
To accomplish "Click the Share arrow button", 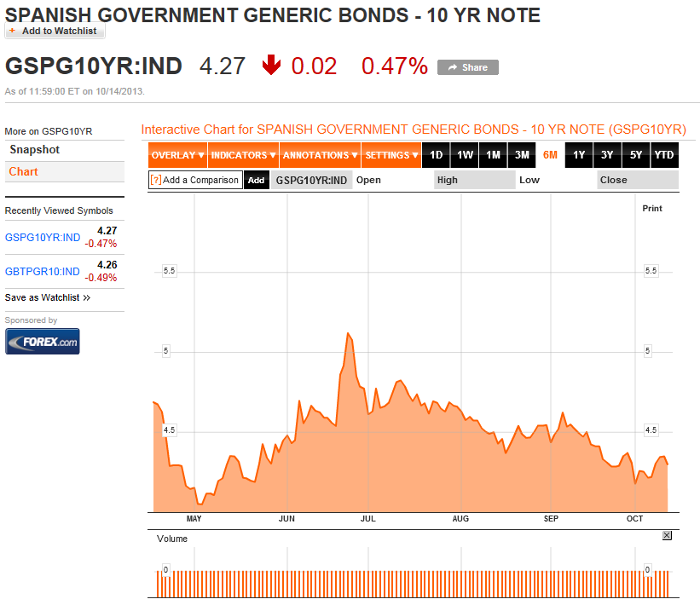I will pyautogui.click(x=468, y=67).
